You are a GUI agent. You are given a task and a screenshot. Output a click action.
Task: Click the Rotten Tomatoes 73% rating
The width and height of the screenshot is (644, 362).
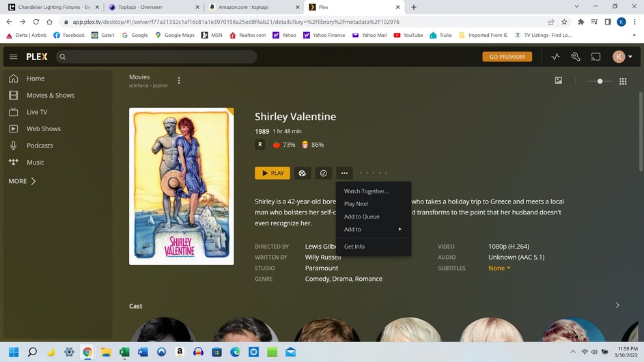(x=284, y=145)
